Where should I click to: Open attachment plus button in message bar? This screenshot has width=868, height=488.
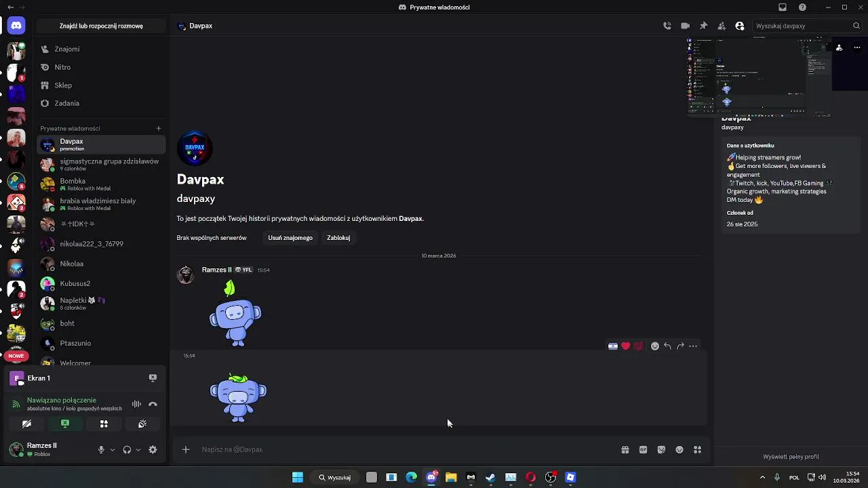tap(186, 449)
